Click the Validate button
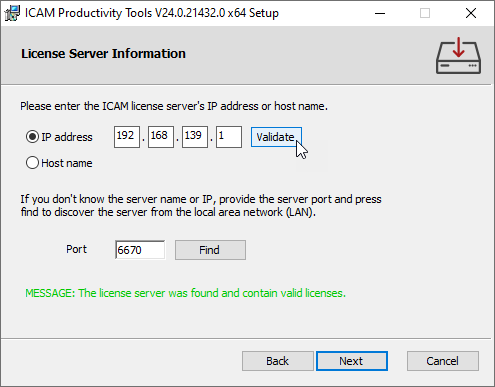The height and width of the screenshot is (387, 495). (x=276, y=137)
